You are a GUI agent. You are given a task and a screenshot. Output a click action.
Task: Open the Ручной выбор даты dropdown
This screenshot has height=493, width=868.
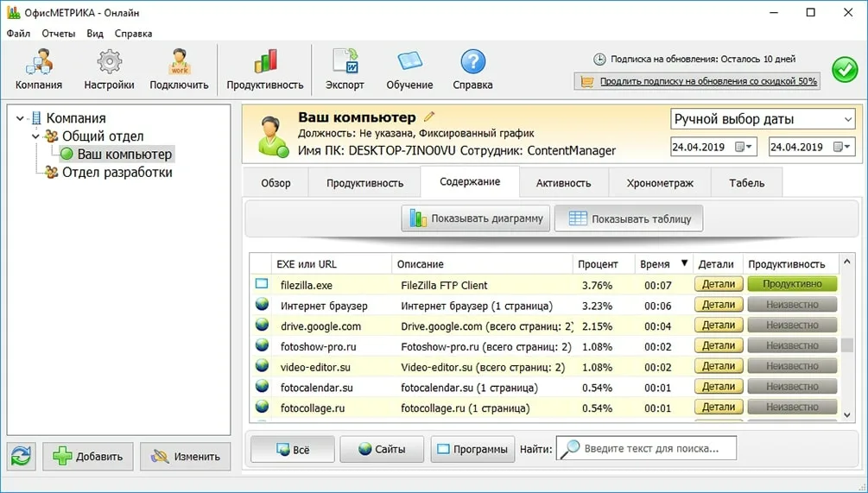tap(763, 119)
